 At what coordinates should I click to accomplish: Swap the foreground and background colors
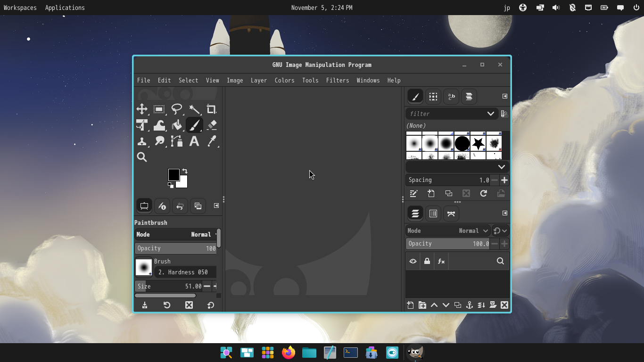tap(185, 171)
